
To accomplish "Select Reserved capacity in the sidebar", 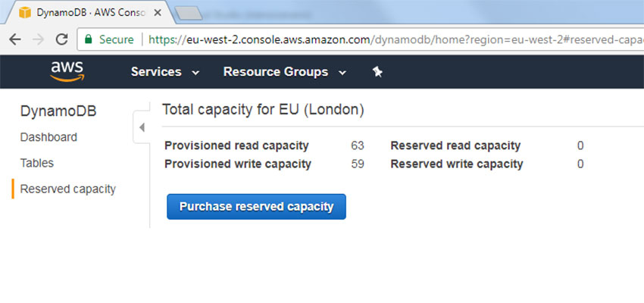I will click(x=67, y=189).
